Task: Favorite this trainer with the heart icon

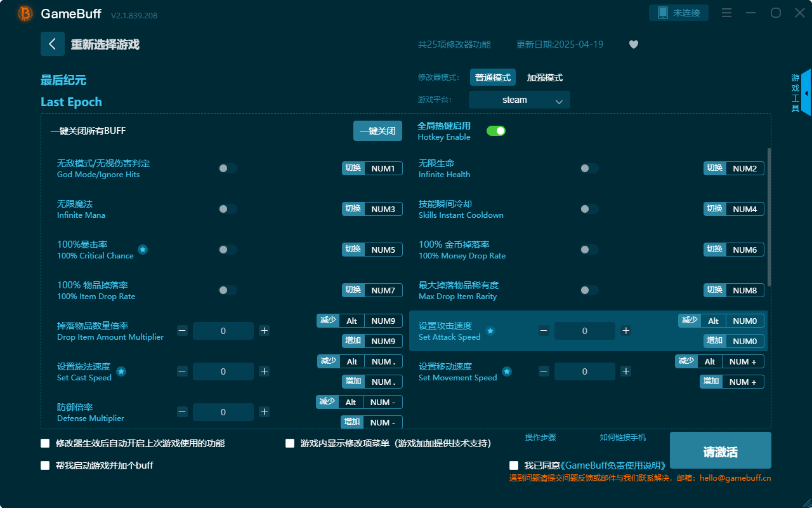Action: [634, 44]
